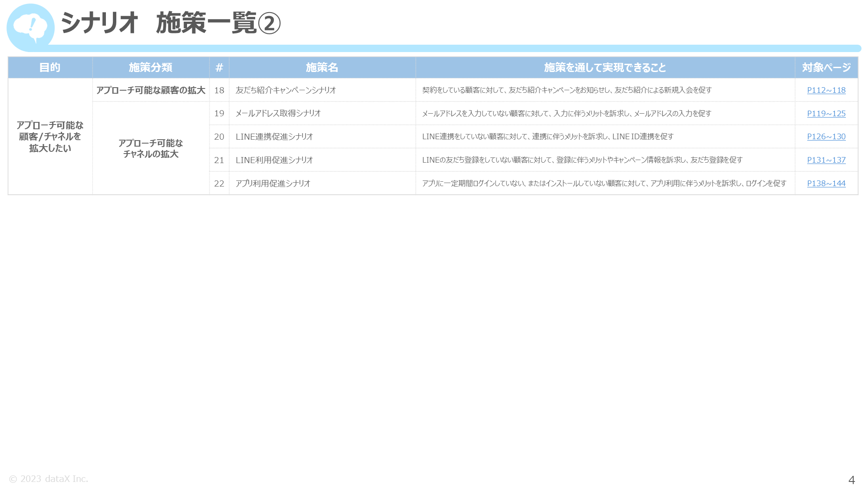This screenshot has width=868, height=488.
Task: Click description starting アプリに一定期間ログイン
Action: click(605, 183)
